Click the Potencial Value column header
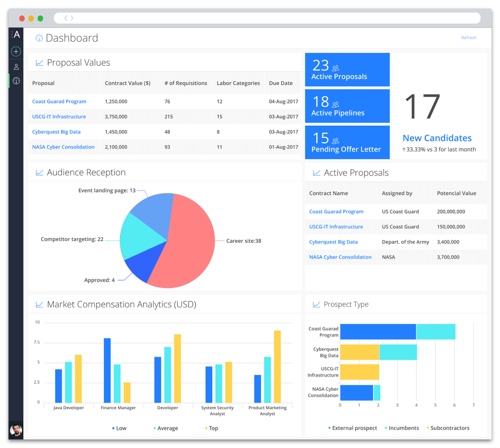Image resolution: width=500 pixels, height=448 pixels. pyautogui.click(x=457, y=193)
